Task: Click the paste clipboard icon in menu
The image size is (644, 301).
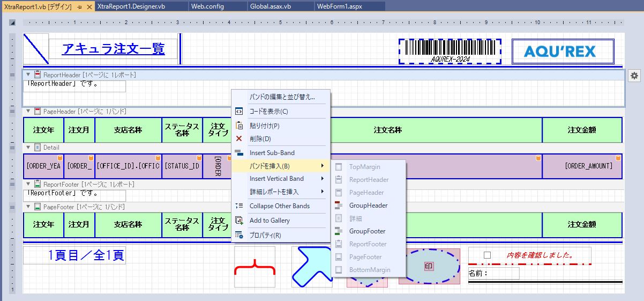Action: pyautogui.click(x=239, y=126)
